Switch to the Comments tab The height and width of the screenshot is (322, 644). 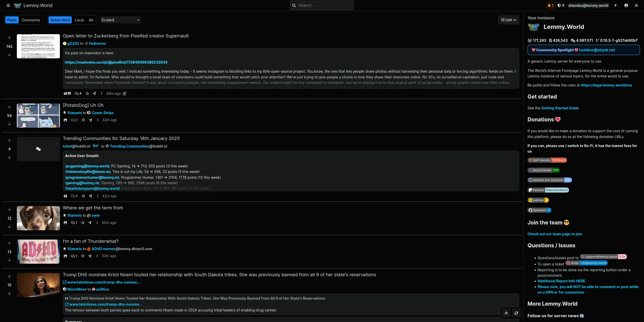point(30,20)
